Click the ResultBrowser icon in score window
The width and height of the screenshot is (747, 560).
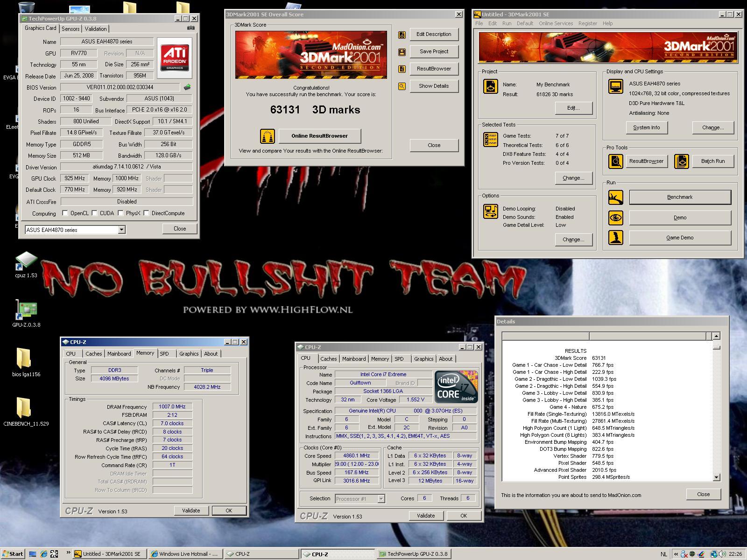pos(402,69)
